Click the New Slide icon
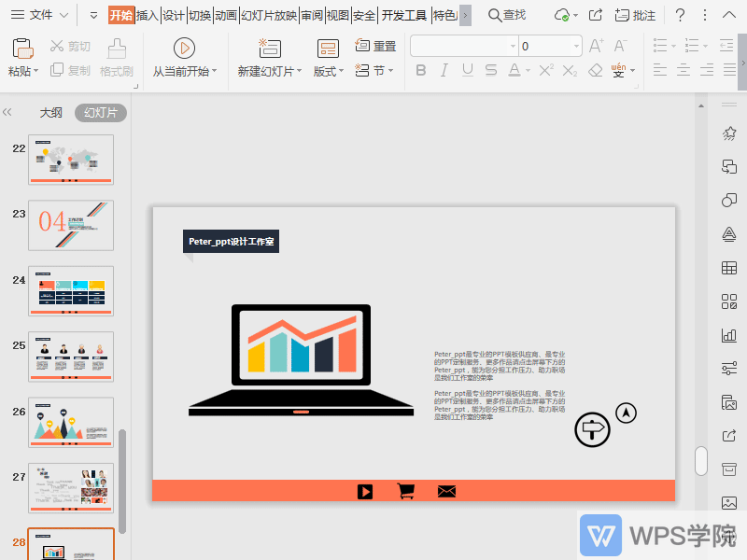The width and height of the screenshot is (747, 560). tap(269, 49)
